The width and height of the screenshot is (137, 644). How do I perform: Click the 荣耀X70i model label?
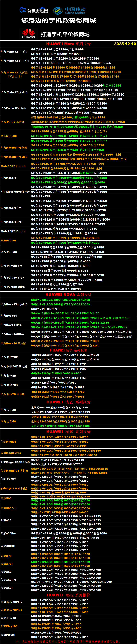[x=7, y=564]
